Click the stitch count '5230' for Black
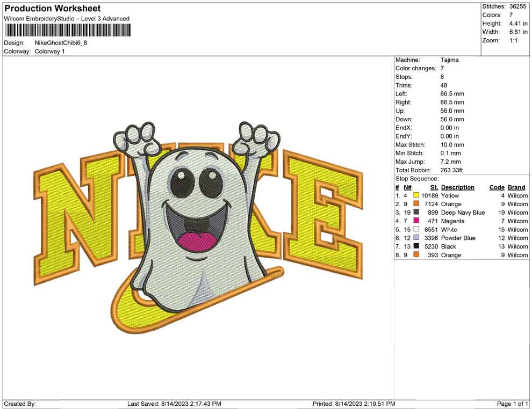Screen dimensions: 532x409 (431, 246)
